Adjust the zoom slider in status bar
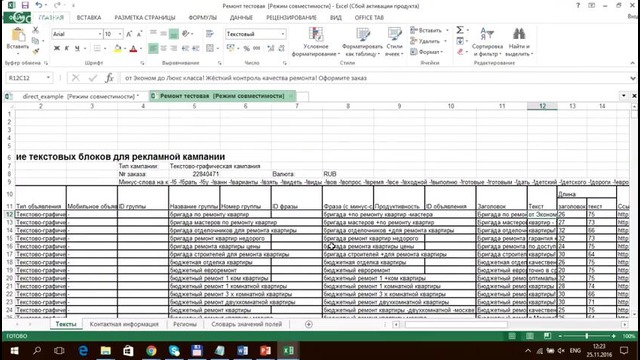 pyautogui.click(x=587, y=336)
